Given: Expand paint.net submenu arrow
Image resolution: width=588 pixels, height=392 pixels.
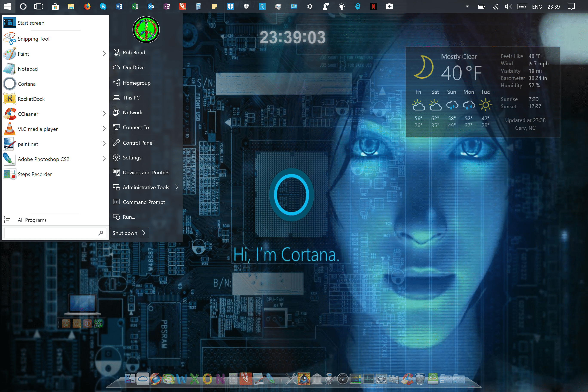Looking at the screenshot, I should coord(104,144).
